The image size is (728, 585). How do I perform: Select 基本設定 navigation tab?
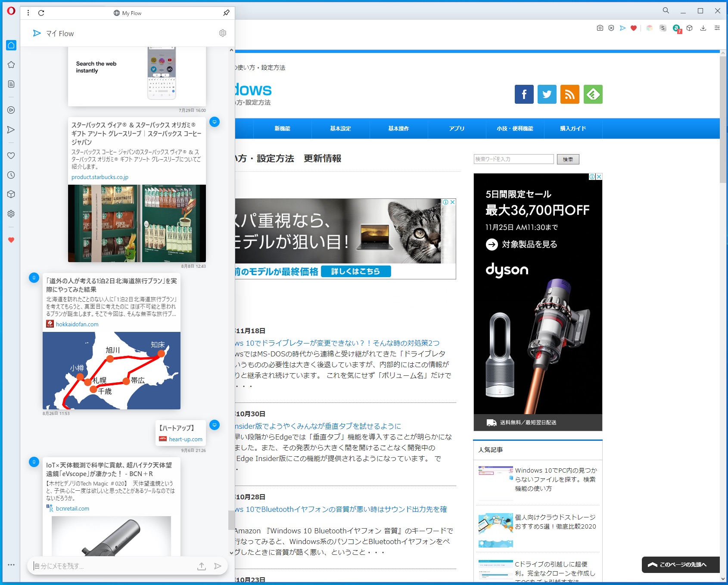(x=341, y=128)
